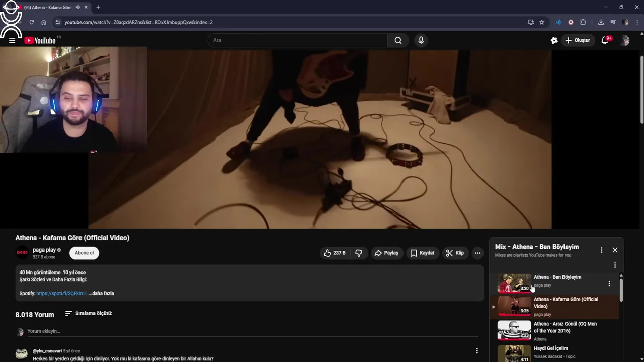The width and height of the screenshot is (644, 362).
Task: Click the search magnifier button
Action: (x=398, y=40)
